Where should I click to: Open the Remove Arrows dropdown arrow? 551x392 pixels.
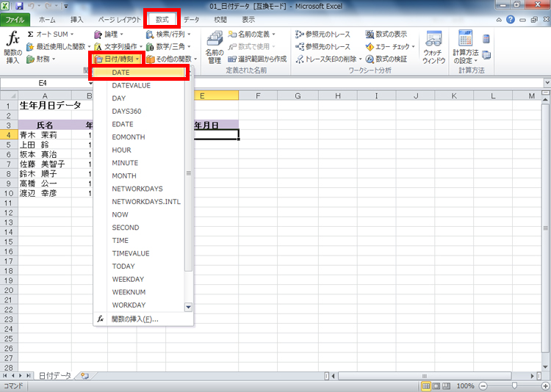[x=360, y=59]
